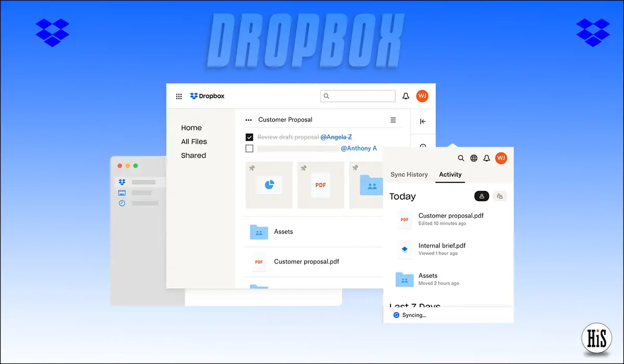Screen dimensions: 624x364
Task: Click the @Angela Z mention link
Action: point(336,137)
